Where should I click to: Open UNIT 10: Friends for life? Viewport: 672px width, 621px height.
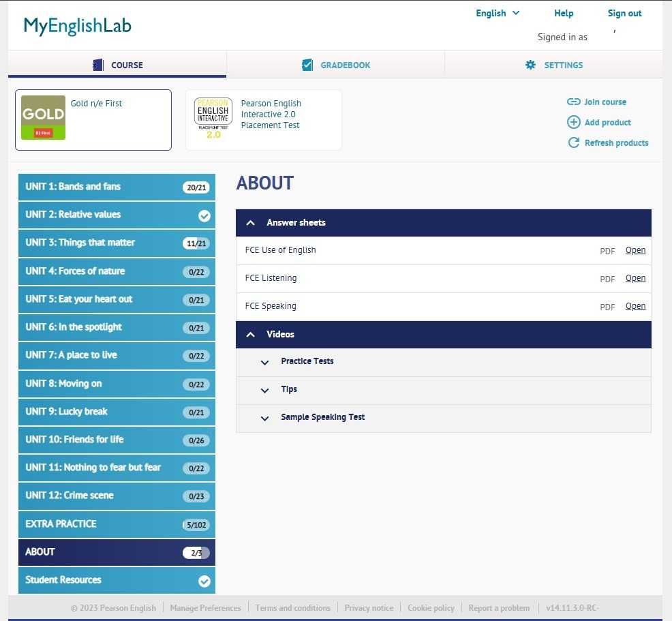(x=117, y=440)
